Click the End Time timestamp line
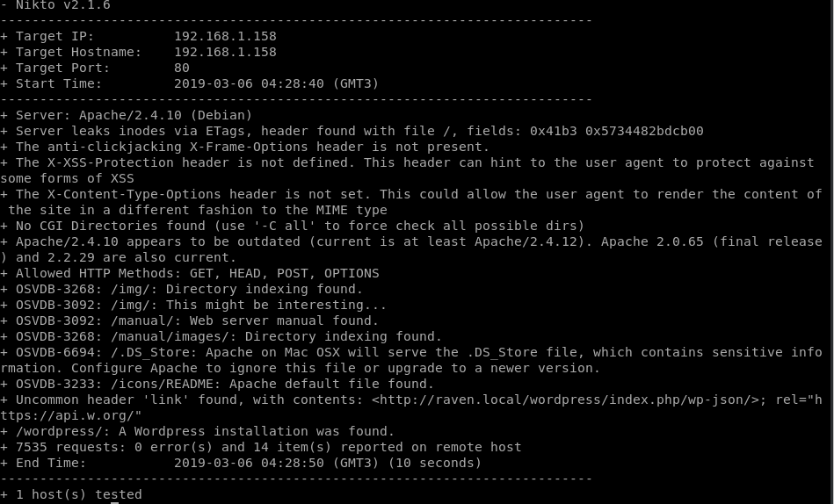The image size is (834, 504). (241, 463)
